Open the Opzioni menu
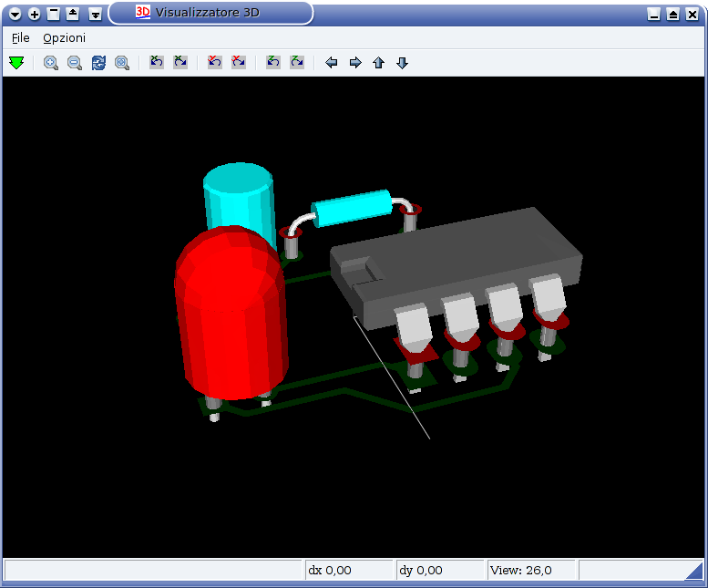708x588 pixels. pos(64,38)
